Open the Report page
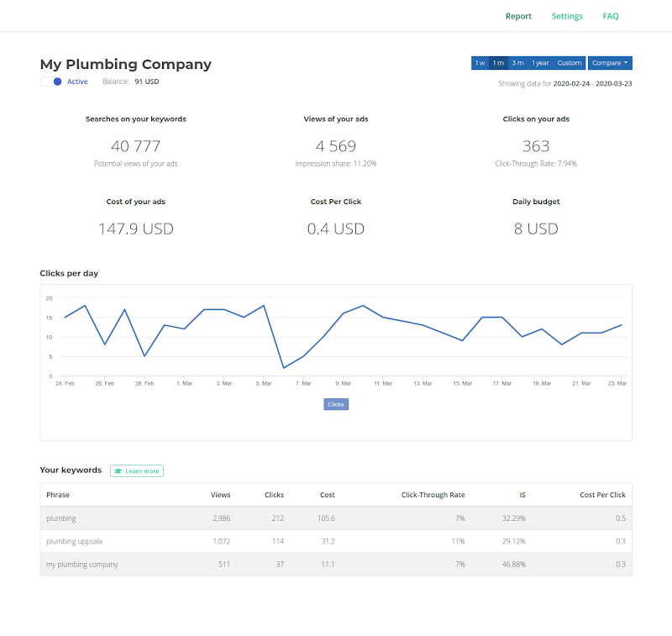The image size is (672, 636). [x=518, y=16]
